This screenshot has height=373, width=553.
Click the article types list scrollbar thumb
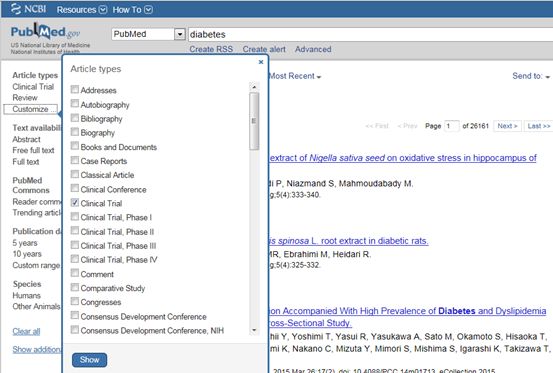pyautogui.click(x=254, y=121)
